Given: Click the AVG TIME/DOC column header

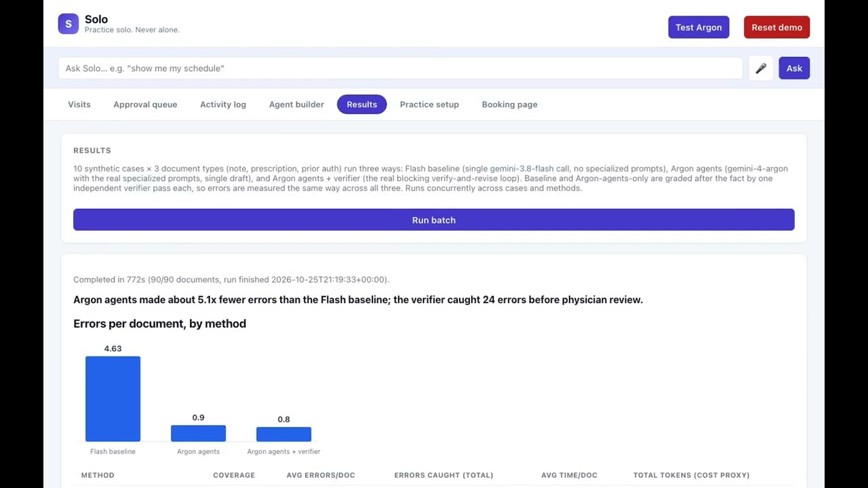Looking at the screenshot, I should coord(569,475).
